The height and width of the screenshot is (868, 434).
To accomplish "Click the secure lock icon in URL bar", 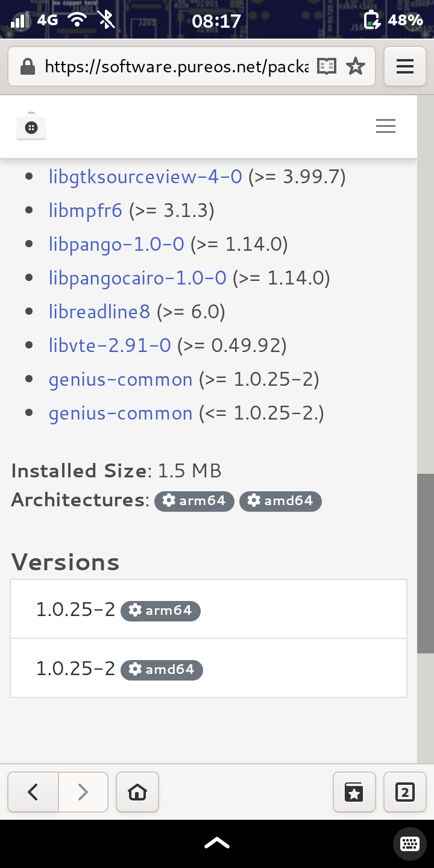I will click(27, 66).
